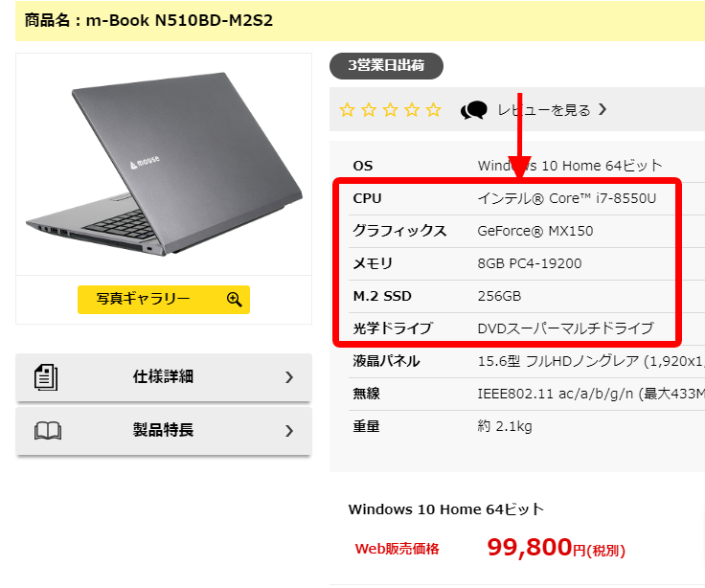705x588 pixels.
Task: Click the mouse logo on laptop lid
Action: pyautogui.click(x=145, y=162)
